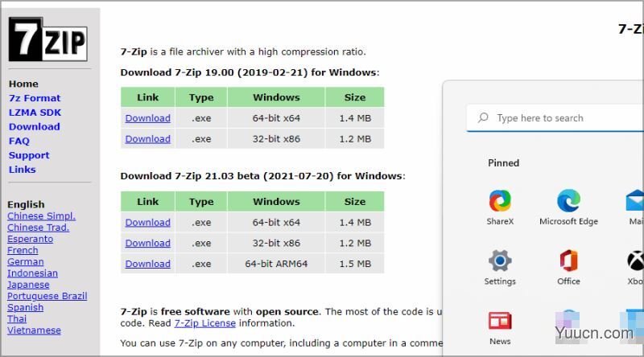644x357 pixels.
Task: Open the ShareX pinned app icon
Action: 500,201
